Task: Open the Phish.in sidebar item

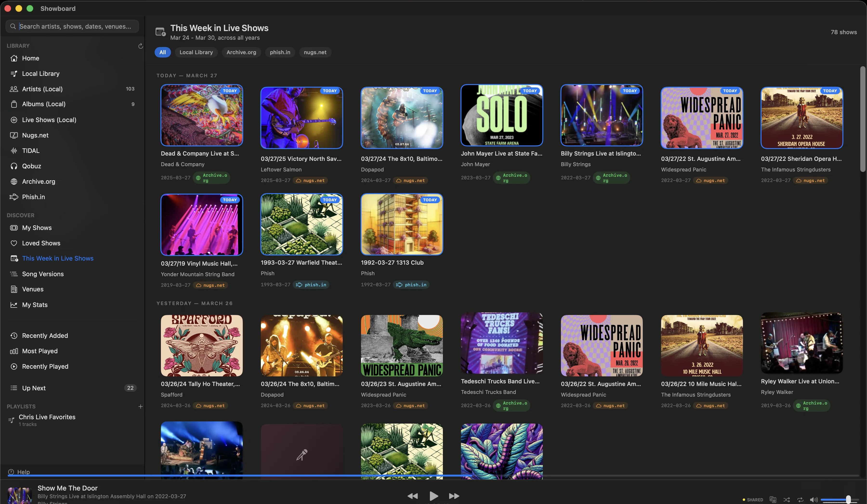Action: pyautogui.click(x=33, y=197)
